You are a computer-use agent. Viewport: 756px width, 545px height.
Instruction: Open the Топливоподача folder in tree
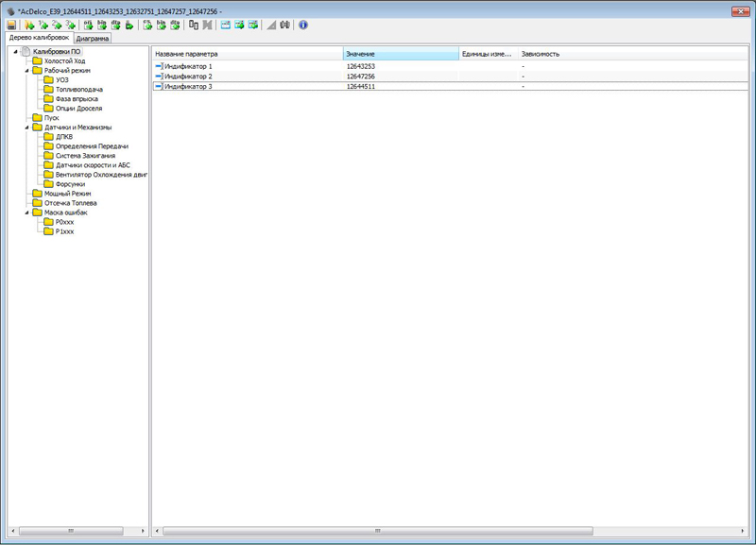[77, 90]
